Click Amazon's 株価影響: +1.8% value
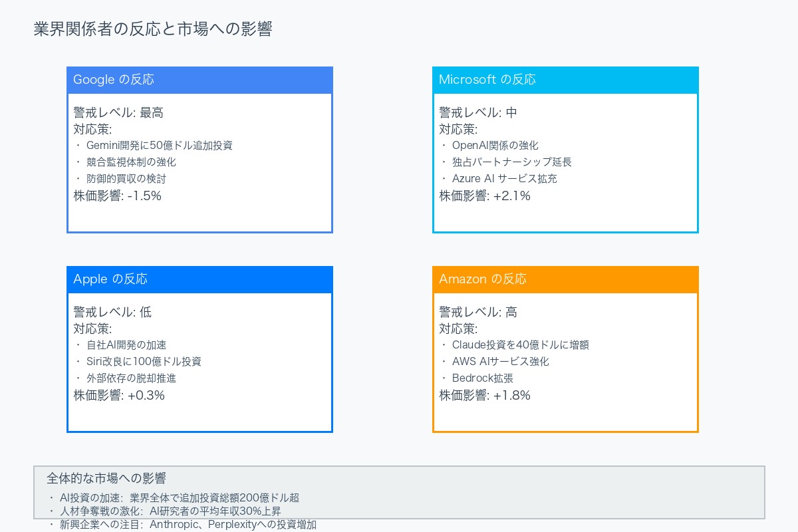Image resolution: width=798 pixels, height=532 pixels. [485, 396]
